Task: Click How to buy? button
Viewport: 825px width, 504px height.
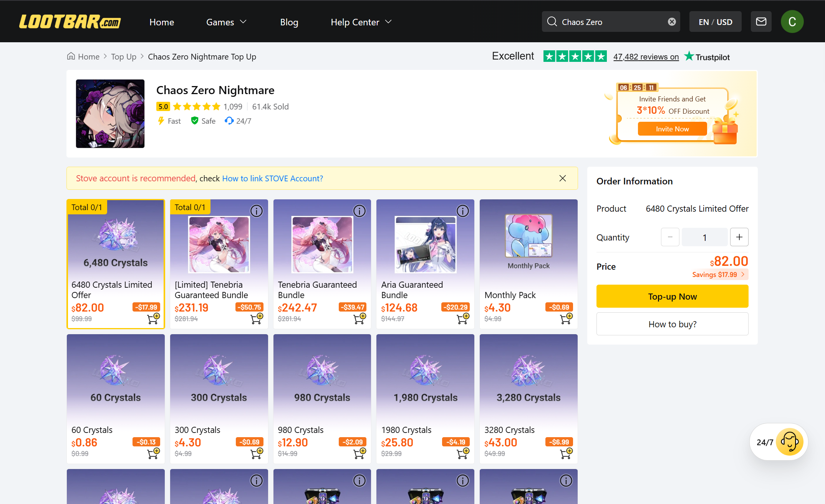Action: 672,324
